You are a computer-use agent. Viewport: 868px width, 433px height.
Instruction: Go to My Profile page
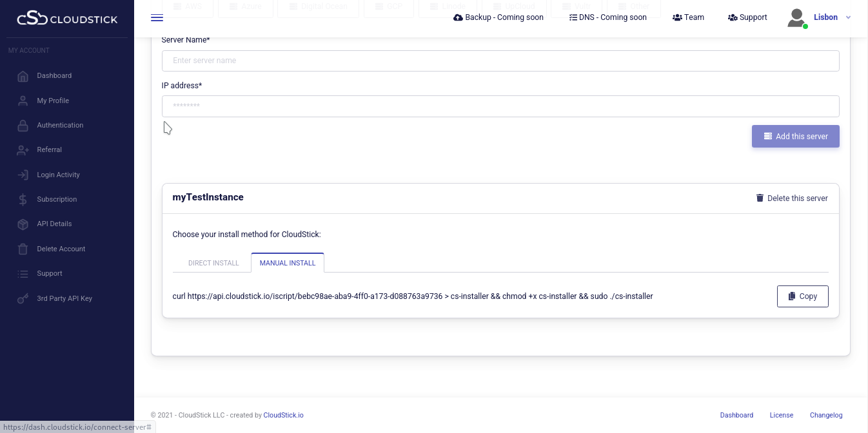click(x=53, y=101)
